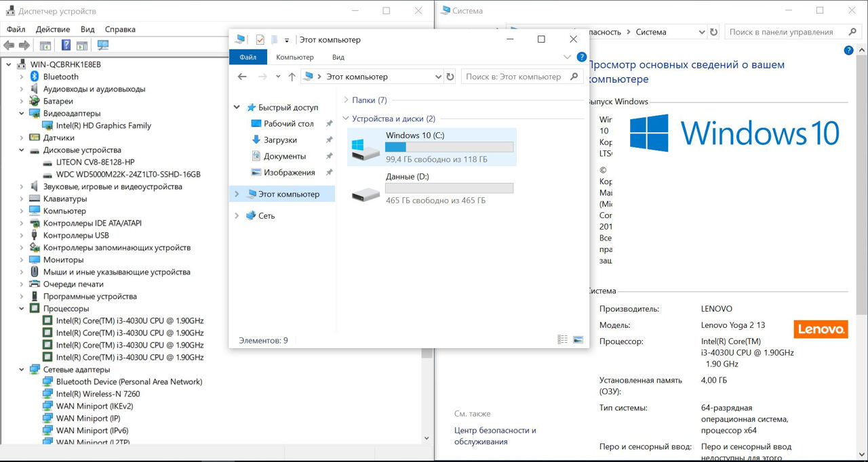Select the Intel(R) Wireless-N 7260 adapter
Viewport: 868px width, 462px height.
[98, 394]
